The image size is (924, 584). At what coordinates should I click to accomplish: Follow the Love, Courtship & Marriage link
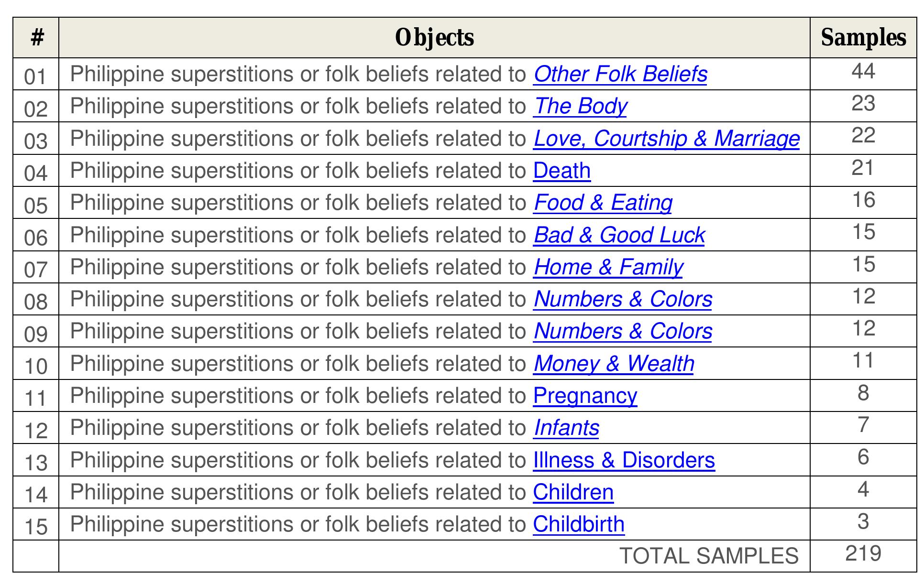667,139
